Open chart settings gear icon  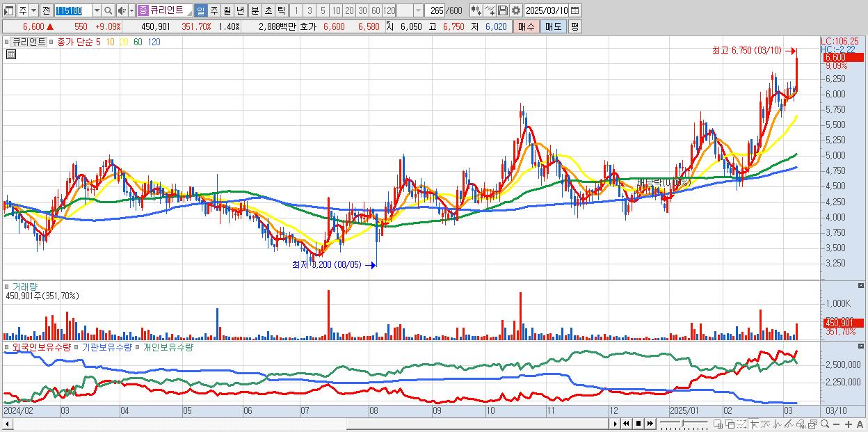[516, 10]
